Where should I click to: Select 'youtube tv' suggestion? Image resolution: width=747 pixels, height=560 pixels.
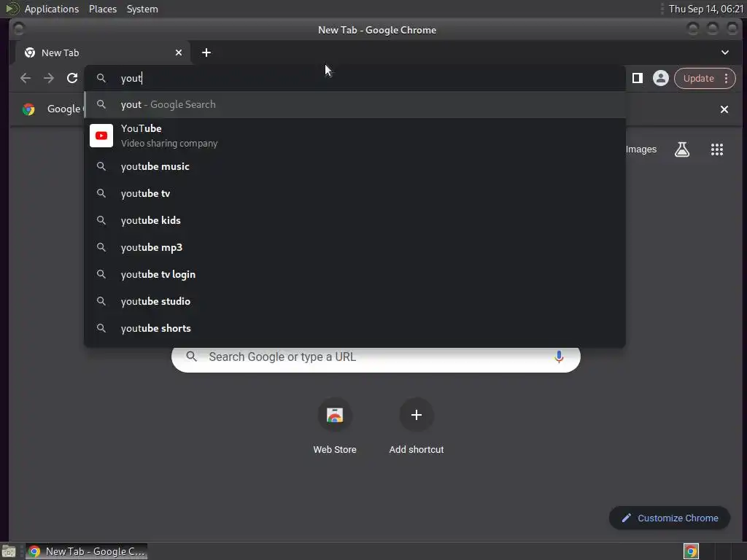(x=355, y=193)
